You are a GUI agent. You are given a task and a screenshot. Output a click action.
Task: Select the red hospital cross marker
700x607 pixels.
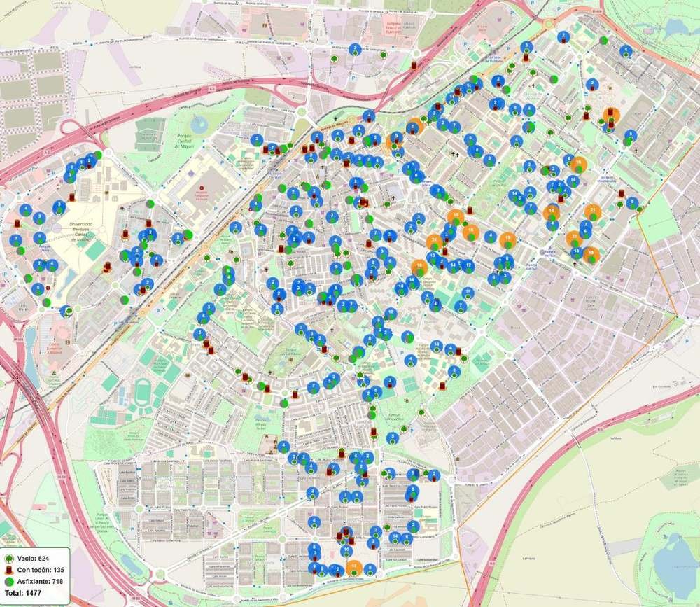(202, 188)
